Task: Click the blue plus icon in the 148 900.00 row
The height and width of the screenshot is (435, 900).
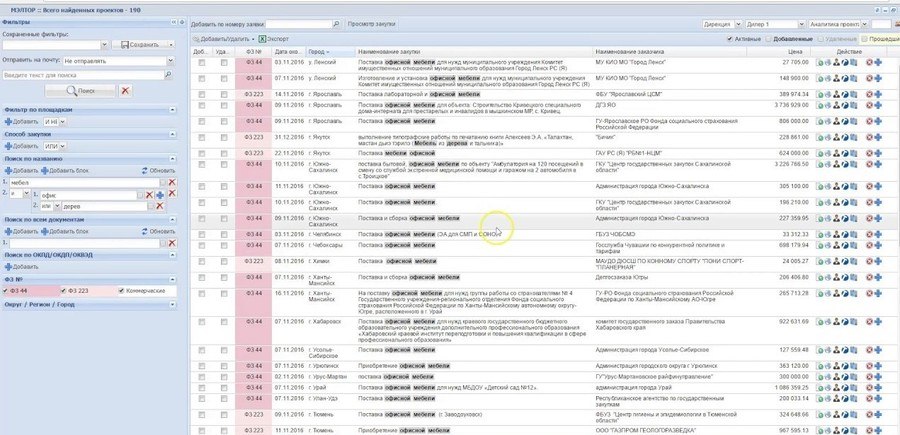Action: [878, 78]
